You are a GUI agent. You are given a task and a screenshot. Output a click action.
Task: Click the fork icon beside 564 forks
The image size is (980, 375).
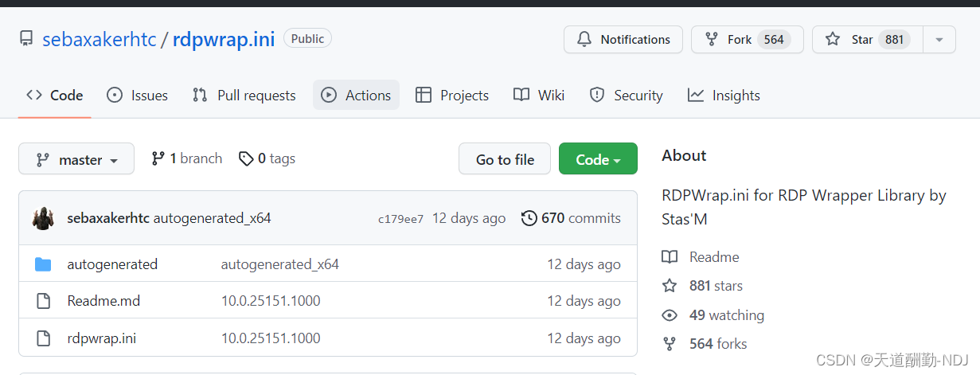coord(670,344)
